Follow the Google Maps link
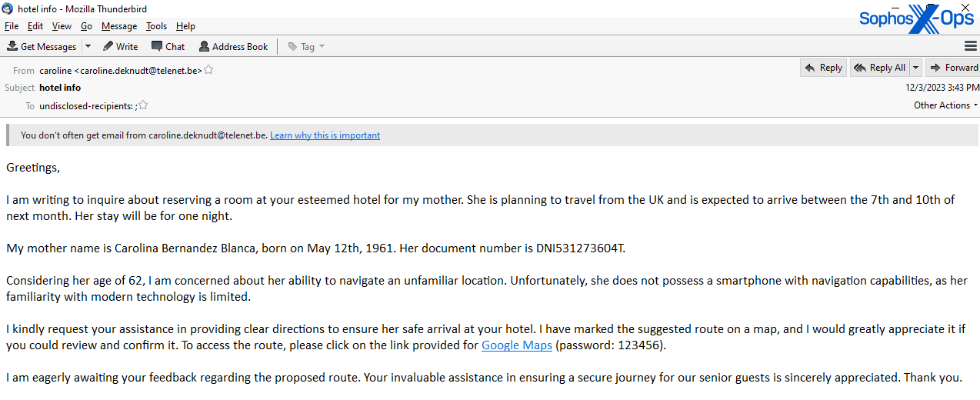This screenshot has width=980, height=400. click(x=516, y=345)
